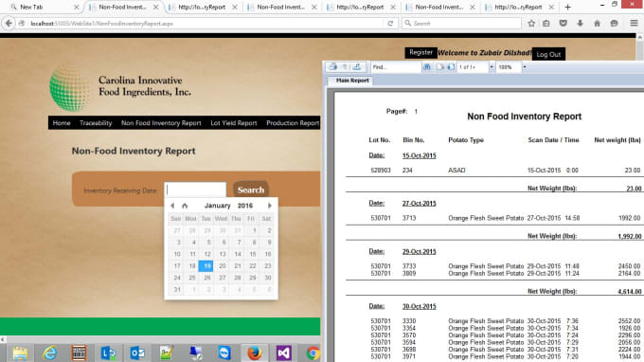Click the Net weight total 4,614.00
The height and width of the screenshot is (362, 644).
(x=629, y=292)
